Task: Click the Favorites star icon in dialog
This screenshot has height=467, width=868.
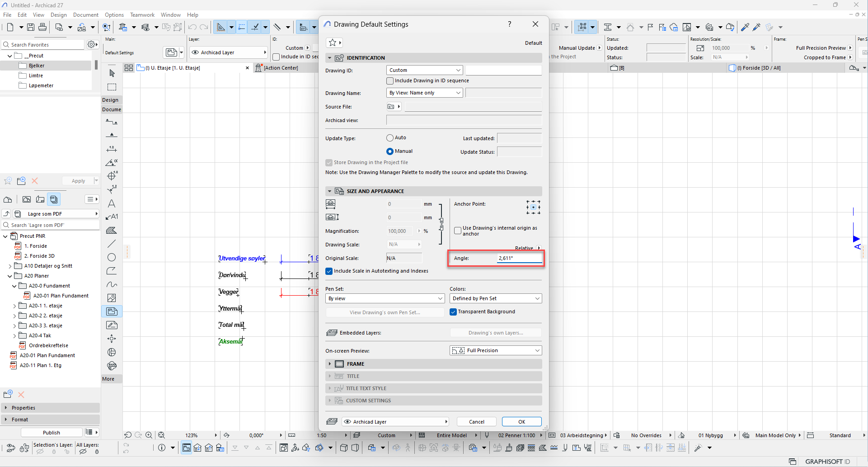Action: coord(333,43)
